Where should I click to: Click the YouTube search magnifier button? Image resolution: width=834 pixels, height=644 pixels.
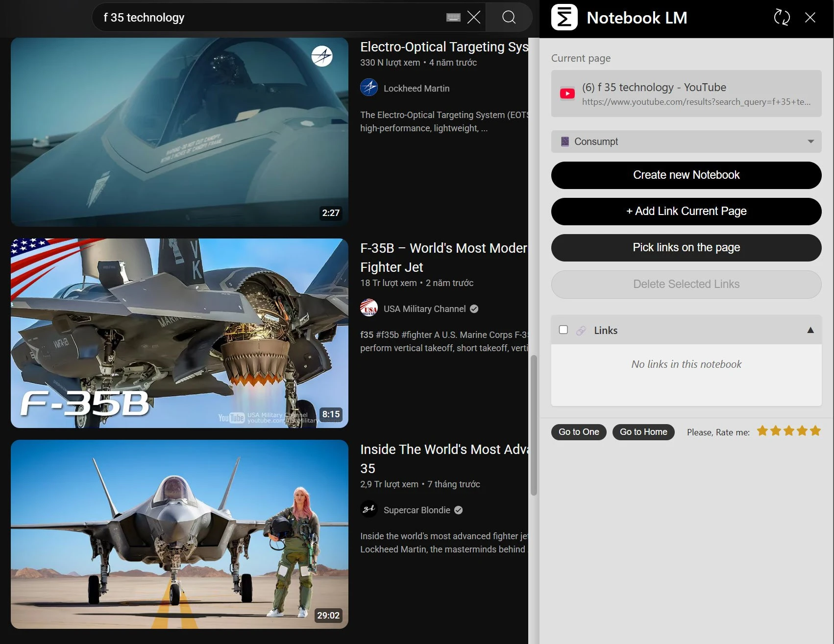(x=509, y=17)
